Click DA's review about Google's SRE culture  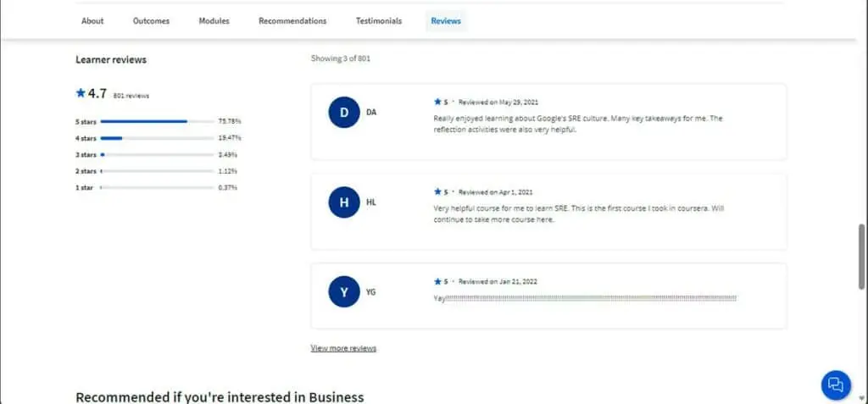click(x=578, y=124)
